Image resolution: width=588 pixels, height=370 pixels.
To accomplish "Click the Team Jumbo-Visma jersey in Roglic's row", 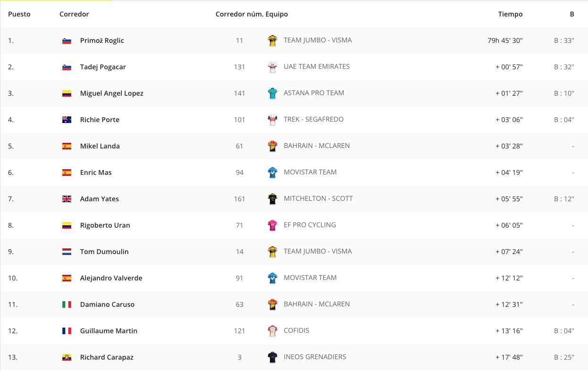I will [272, 41].
